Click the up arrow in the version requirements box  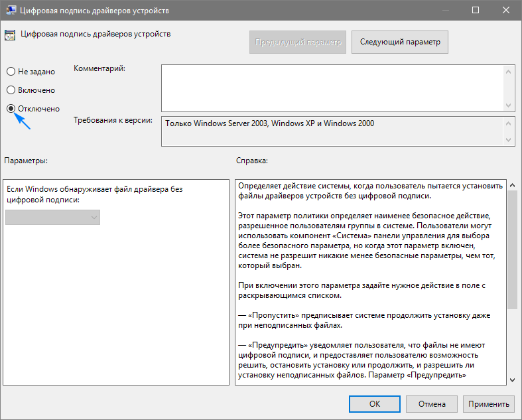tap(509, 123)
